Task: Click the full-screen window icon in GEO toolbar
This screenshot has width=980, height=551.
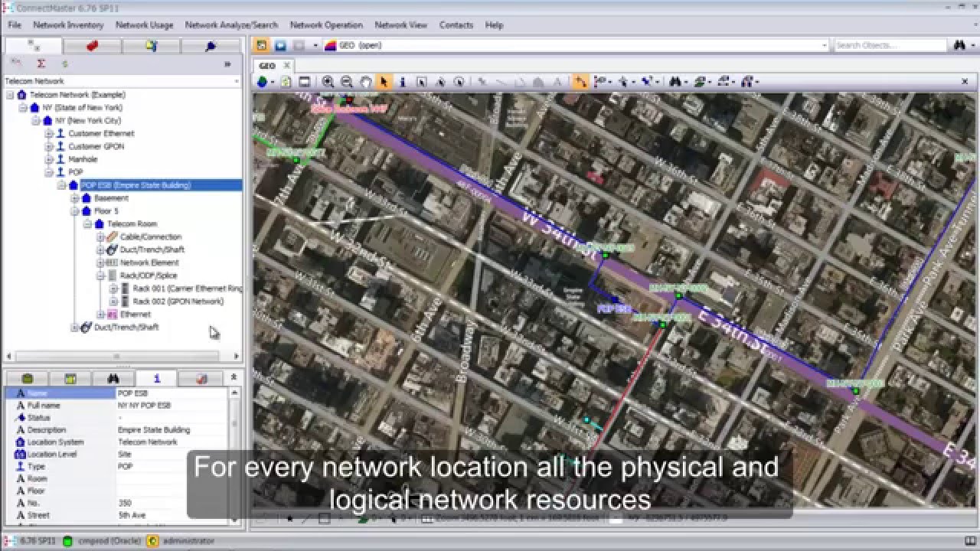Action: (x=304, y=82)
